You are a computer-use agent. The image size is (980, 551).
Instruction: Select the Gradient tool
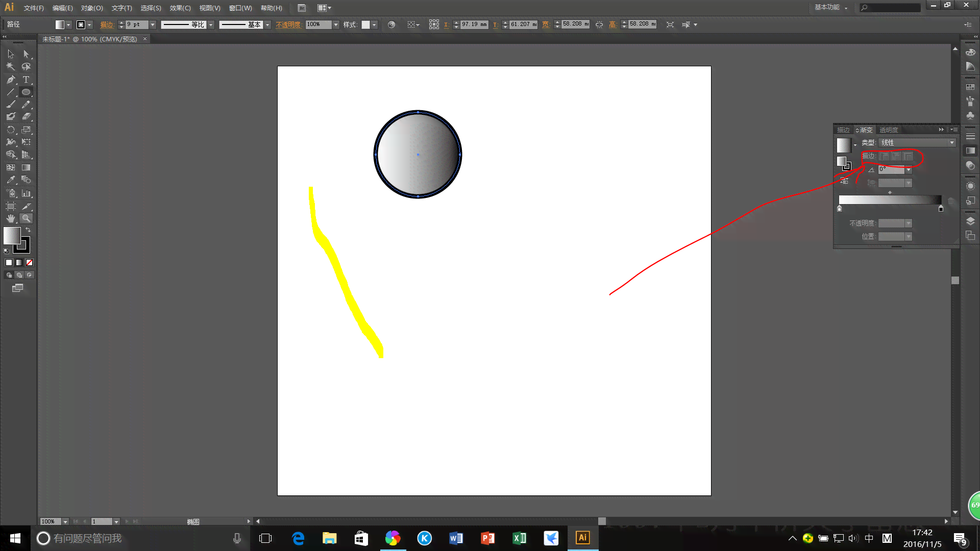click(x=26, y=167)
